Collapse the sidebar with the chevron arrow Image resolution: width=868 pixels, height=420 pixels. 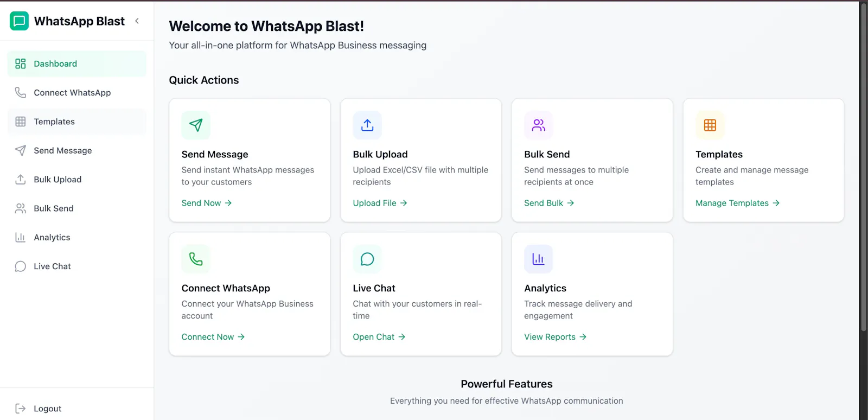(137, 21)
